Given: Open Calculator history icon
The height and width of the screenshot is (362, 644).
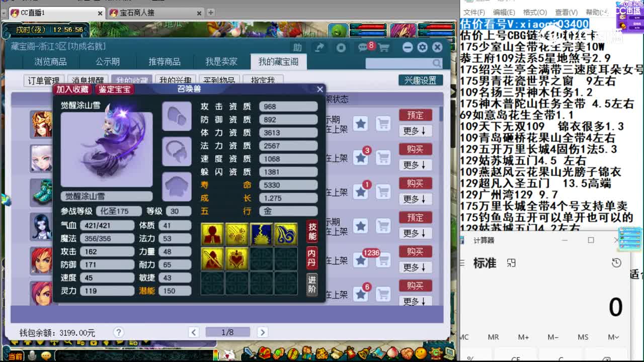Looking at the screenshot, I should point(616,262).
